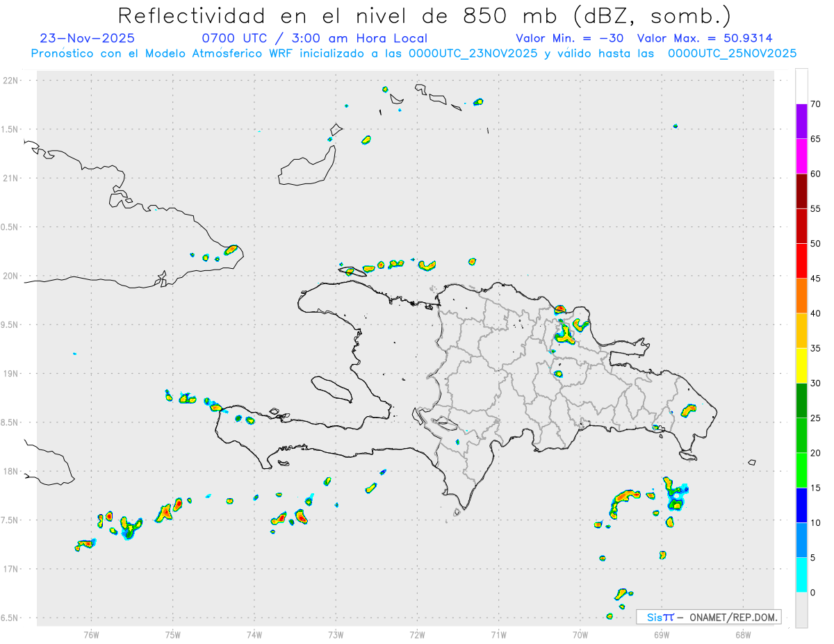This screenshot has height=644, width=834.
Task: Click the "17N" latitude label
Action: click(x=12, y=569)
